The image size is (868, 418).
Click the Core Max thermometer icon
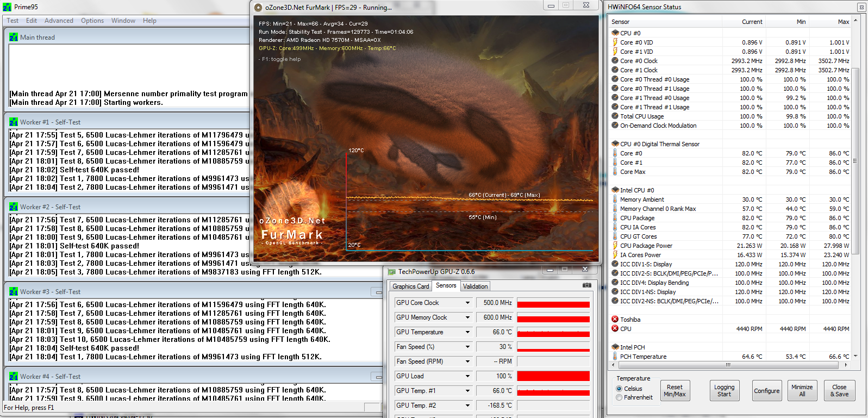click(615, 171)
